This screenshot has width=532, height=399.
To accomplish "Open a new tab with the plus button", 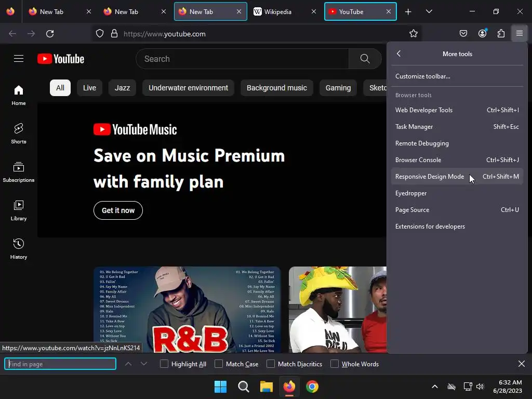I will point(408,11).
